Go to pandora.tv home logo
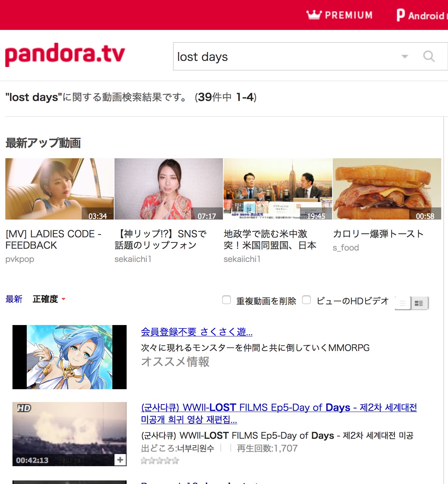448x484 pixels. tap(65, 55)
